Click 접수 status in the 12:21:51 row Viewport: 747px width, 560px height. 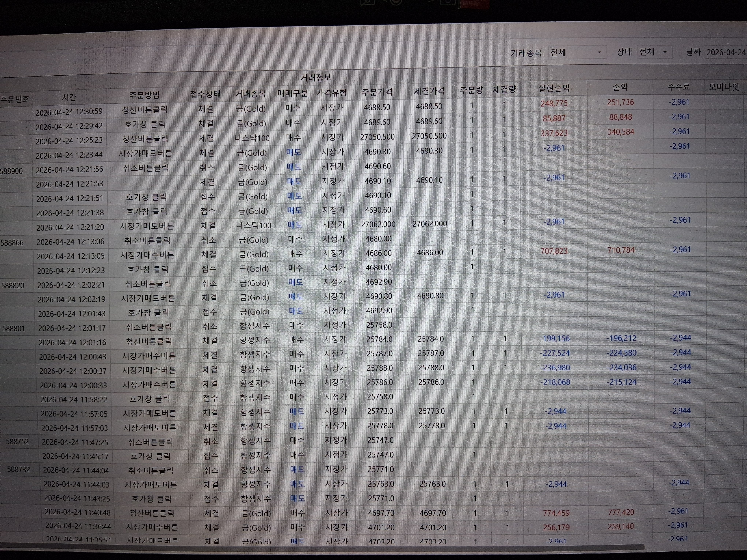207,196
